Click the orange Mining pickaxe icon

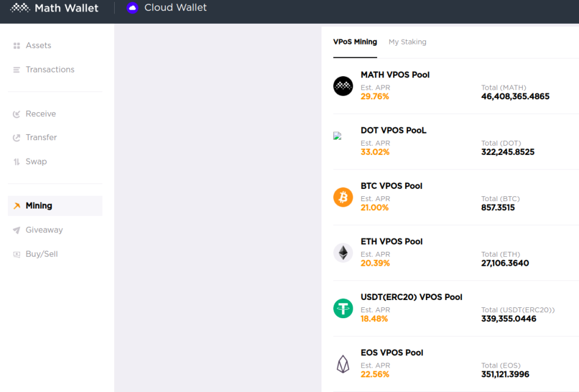click(x=16, y=205)
